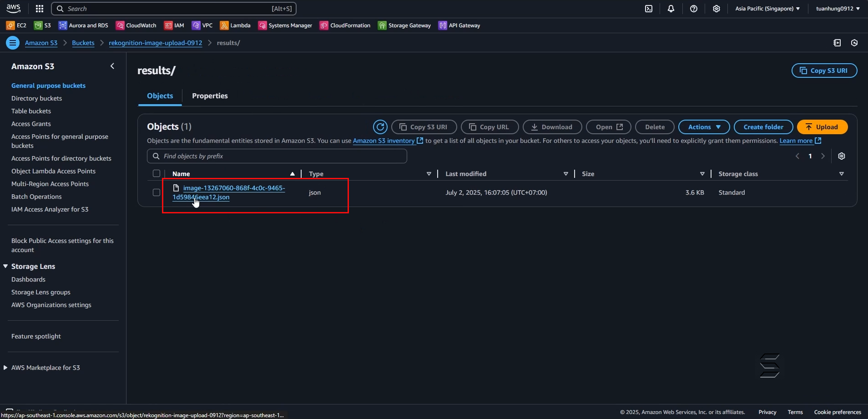Open VPC shortcut in favorites bar
The image size is (868, 419).
tap(202, 25)
